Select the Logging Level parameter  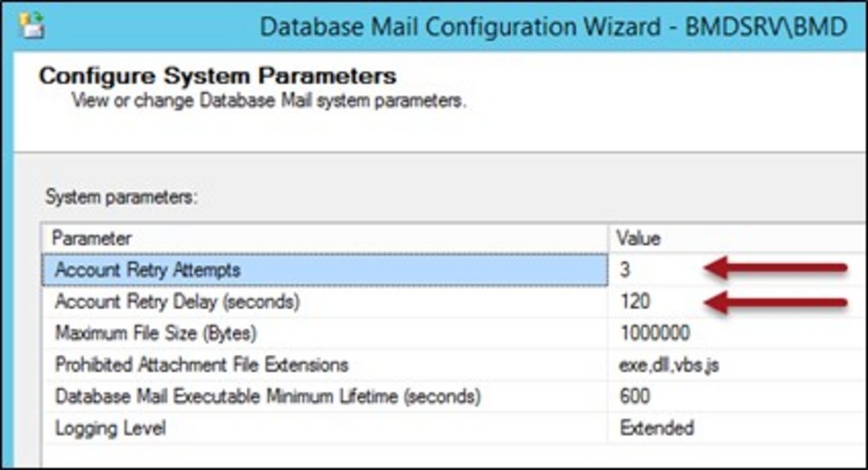pyautogui.click(x=110, y=428)
